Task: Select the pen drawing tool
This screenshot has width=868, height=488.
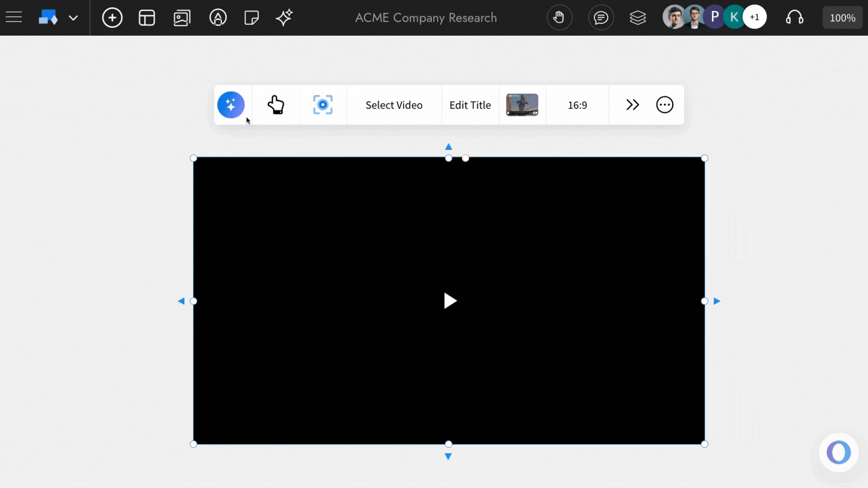Action: 218,18
